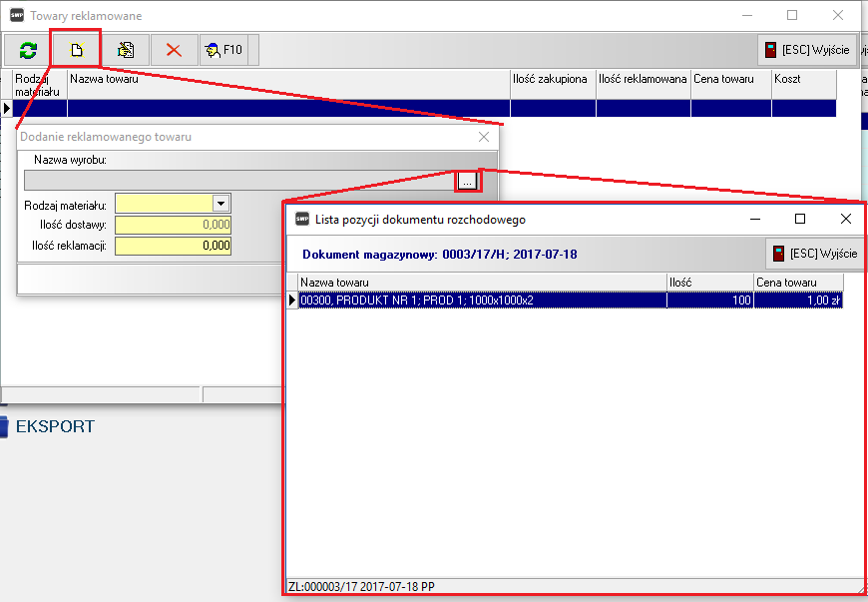Expand the Rodzaj materiału dropdown
The width and height of the screenshot is (868, 602).
coord(220,204)
